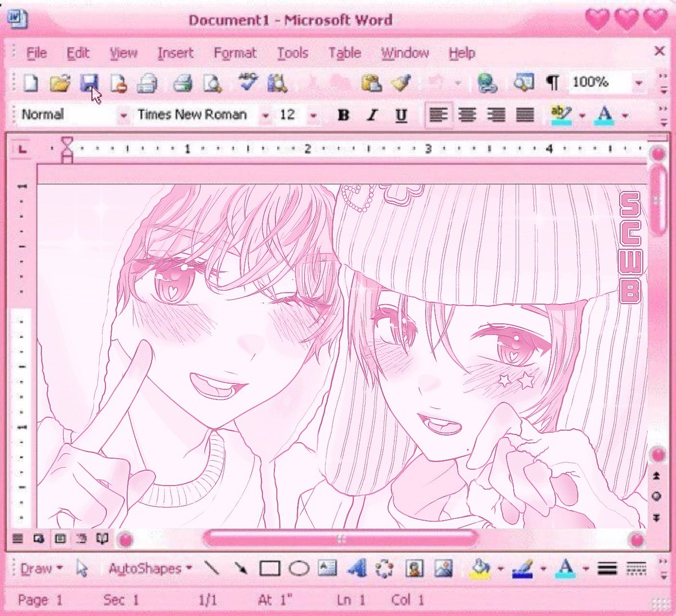Open Line Style options
The height and width of the screenshot is (616, 676).
(x=607, y=569)
